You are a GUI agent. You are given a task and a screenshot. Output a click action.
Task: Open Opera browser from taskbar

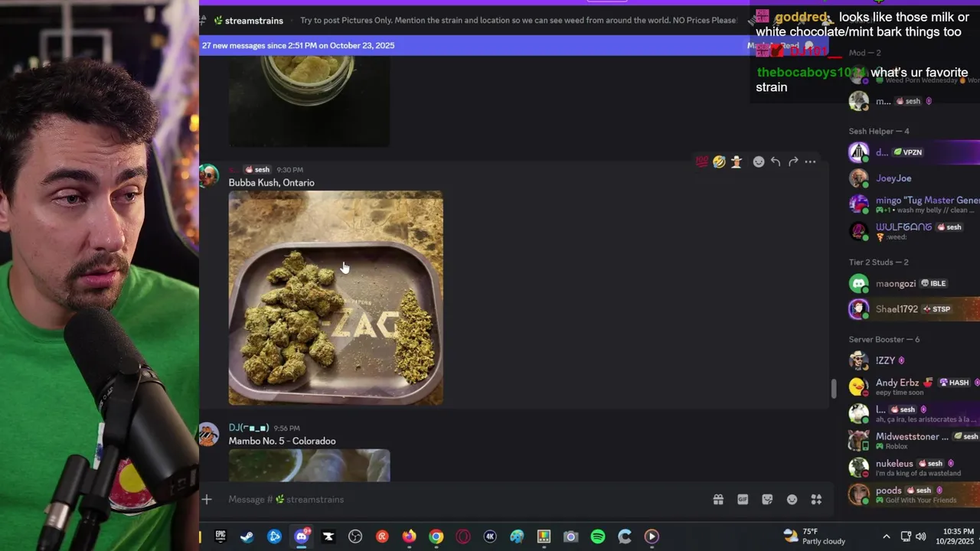pos(462,536)
